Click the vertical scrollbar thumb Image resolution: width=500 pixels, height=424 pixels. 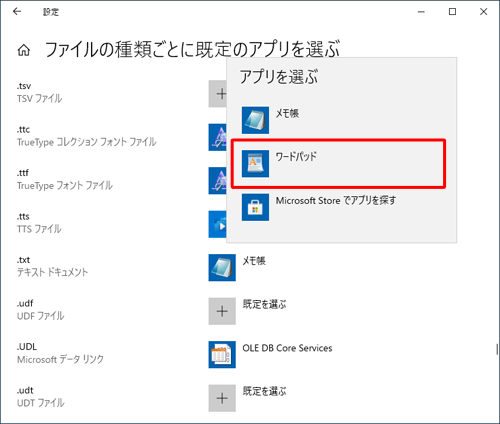[x=497, y=349]
